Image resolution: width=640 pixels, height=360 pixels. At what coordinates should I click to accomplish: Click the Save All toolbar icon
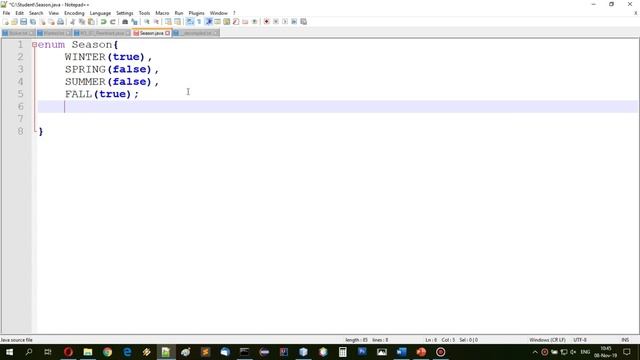coord(33,22)
